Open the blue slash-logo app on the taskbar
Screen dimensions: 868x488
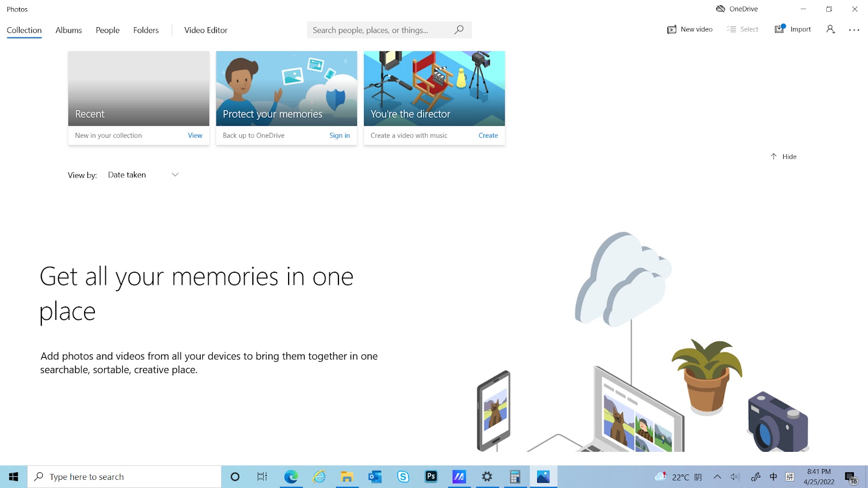459,477
